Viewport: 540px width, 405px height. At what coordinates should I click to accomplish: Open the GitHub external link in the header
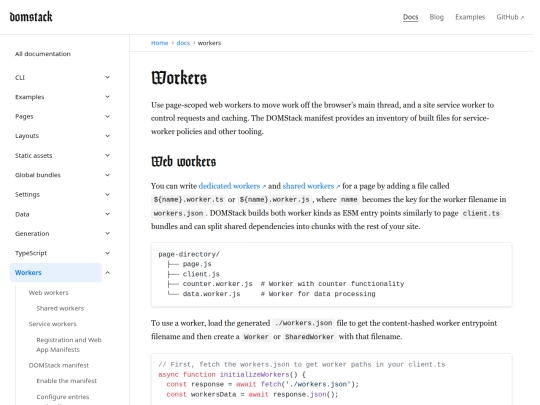tap(510, 17)
